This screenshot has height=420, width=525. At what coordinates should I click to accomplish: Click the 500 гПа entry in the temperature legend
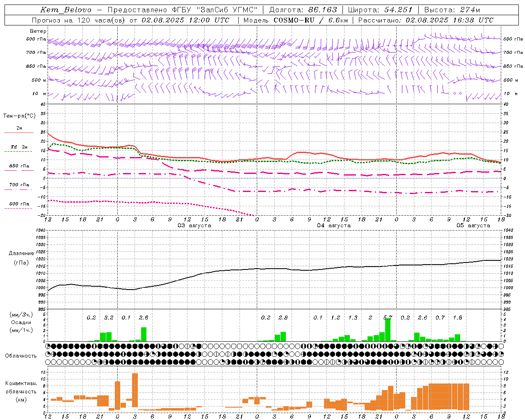[x=19, y=204]
